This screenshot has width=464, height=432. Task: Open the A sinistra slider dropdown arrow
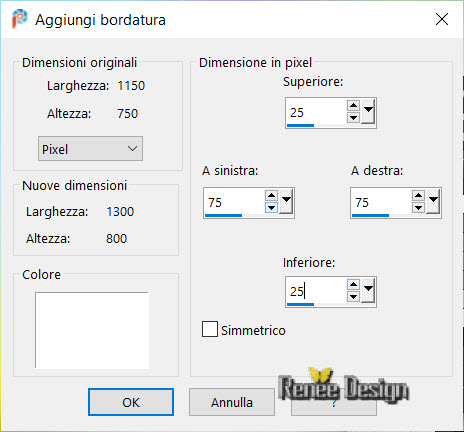286,201
